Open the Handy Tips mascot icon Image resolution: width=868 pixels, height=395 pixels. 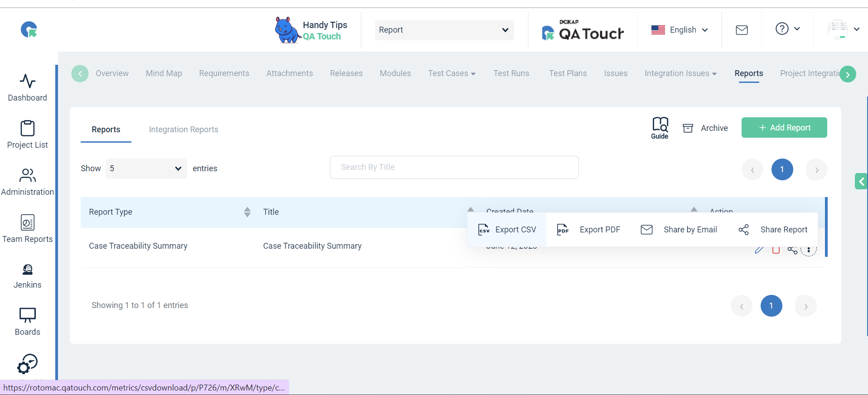click(287, 30)
